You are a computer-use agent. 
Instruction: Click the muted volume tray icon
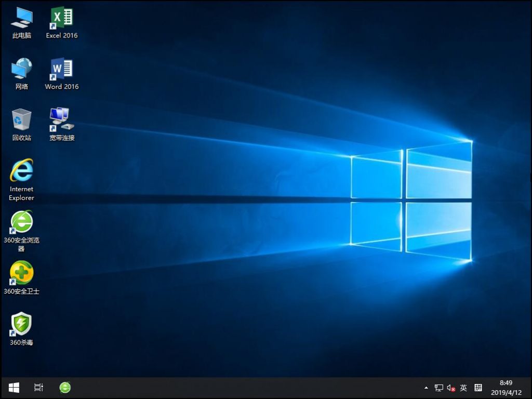(x=451, y=388)
